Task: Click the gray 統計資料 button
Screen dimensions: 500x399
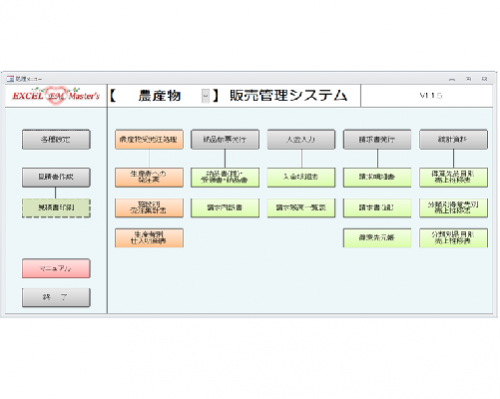Action: tap(453, 139)
